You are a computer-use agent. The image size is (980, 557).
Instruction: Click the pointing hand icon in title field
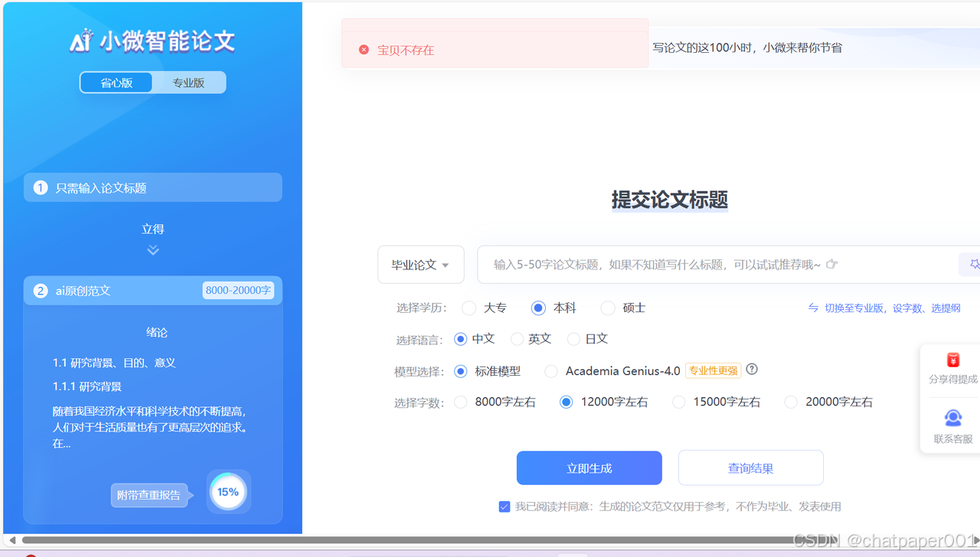(x=832, y=264)
